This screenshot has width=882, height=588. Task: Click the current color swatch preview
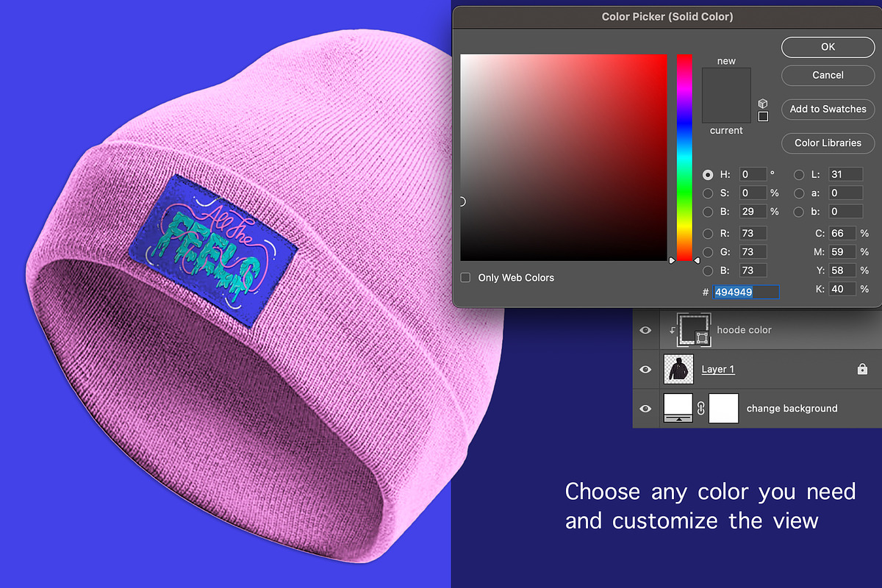pos(726,110)
